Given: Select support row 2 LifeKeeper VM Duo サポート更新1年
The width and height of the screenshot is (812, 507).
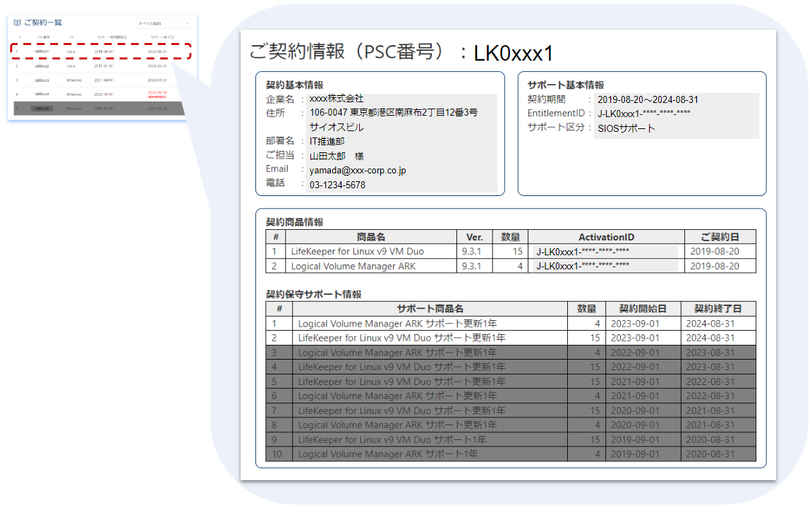Looking at the screenshot, I should [511, 338].
